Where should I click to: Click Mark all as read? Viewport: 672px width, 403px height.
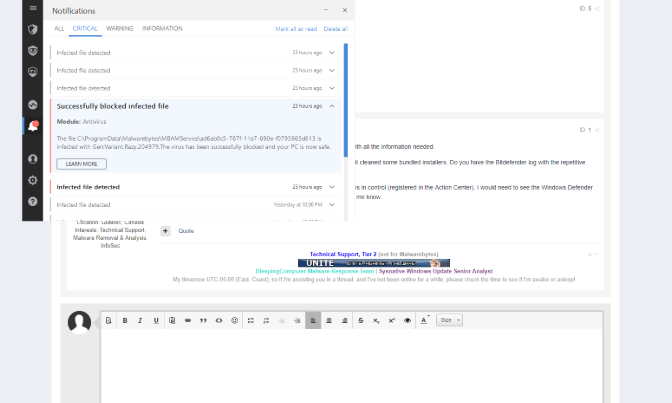tap(296, 29)
